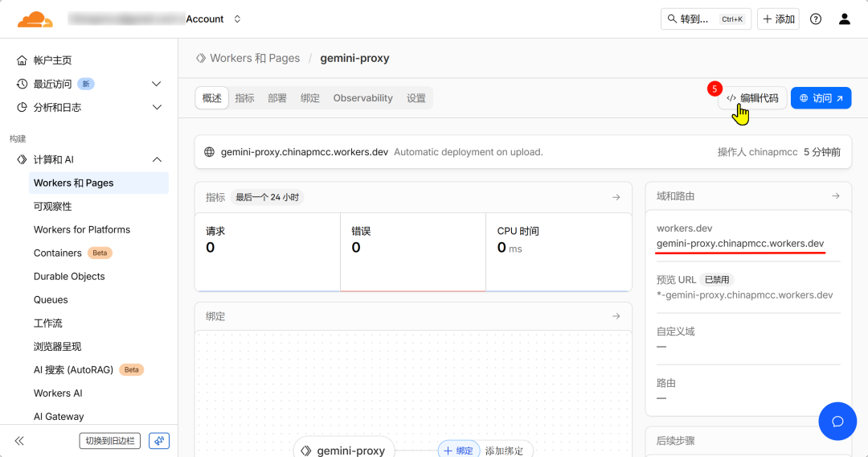Image resolution: width=868 pixels, height=457 pixels.
Task: Expand the 分析和日志 section
Action: tap(157, 107)
